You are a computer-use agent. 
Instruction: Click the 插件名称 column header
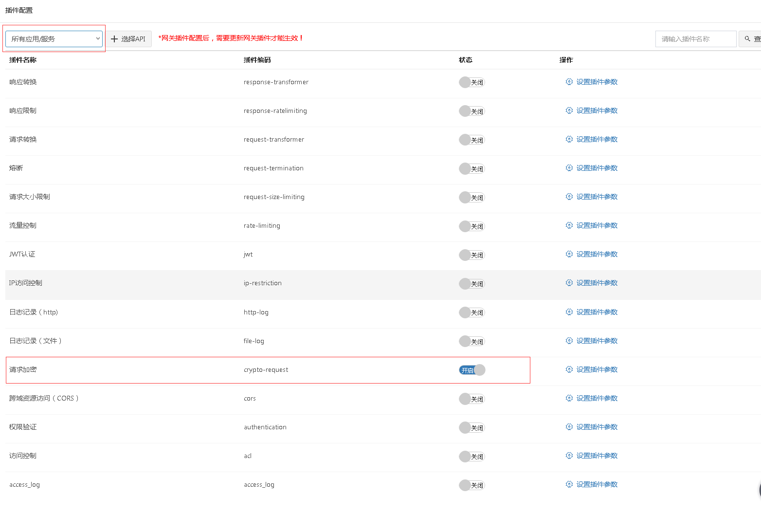pos(23,60)
